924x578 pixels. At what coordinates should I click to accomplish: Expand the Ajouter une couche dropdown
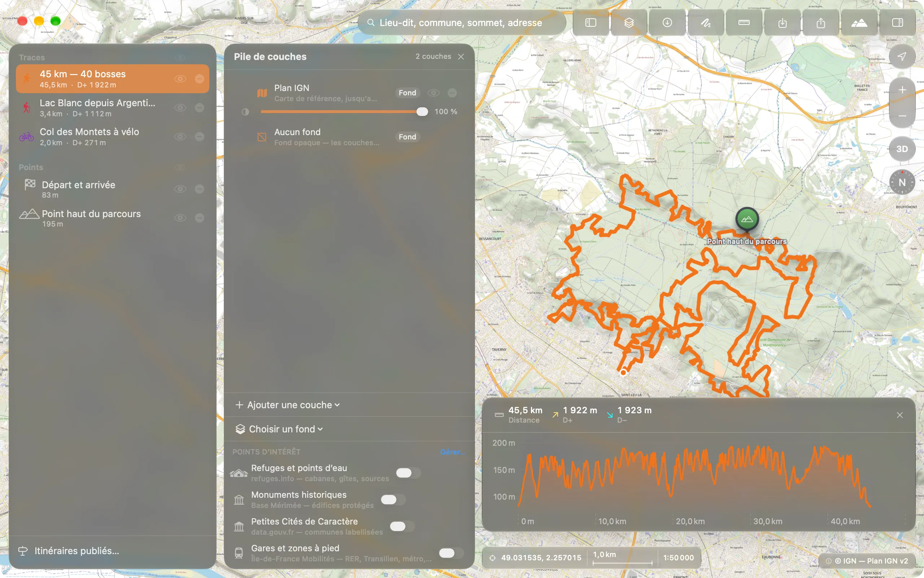tap(288, 405)
